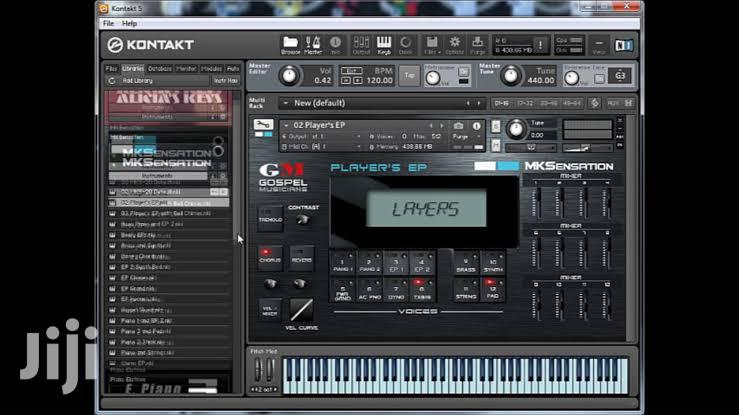
Task: Click the tempo Ext sync button
Action: pyautogui.click(x=352, y=71)
